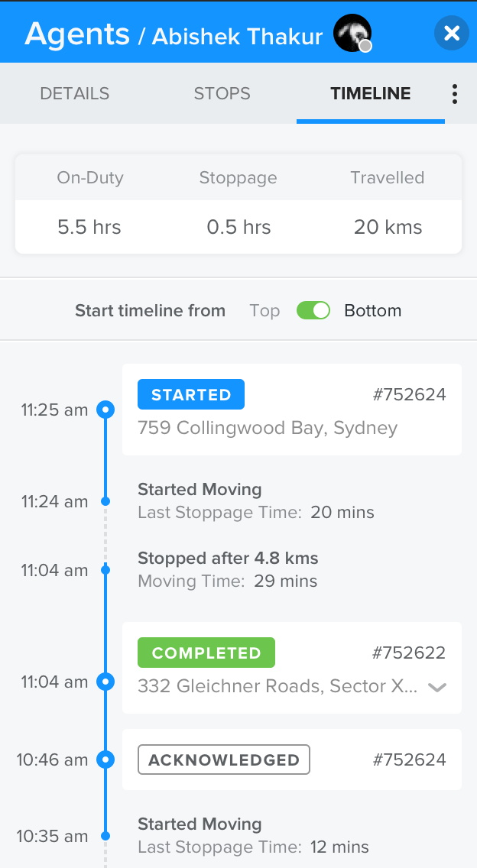Screen dimensions: 477x868
Task: Click the small 11:24 am Started Moving dot
Action: (x=106, y=501)
